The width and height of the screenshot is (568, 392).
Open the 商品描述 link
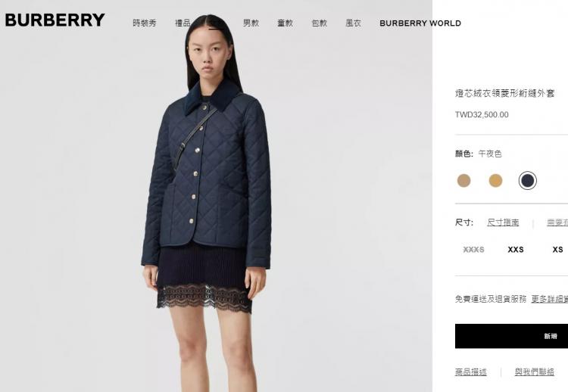[x=471, y=372]
